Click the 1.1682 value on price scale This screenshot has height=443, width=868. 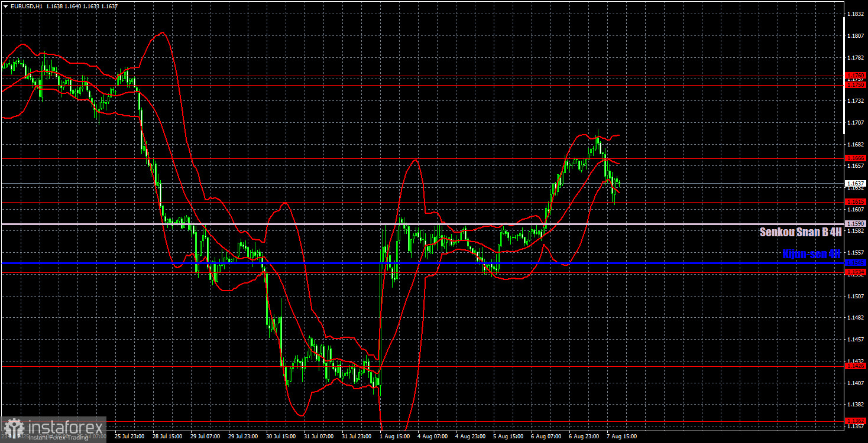[855, 145]
